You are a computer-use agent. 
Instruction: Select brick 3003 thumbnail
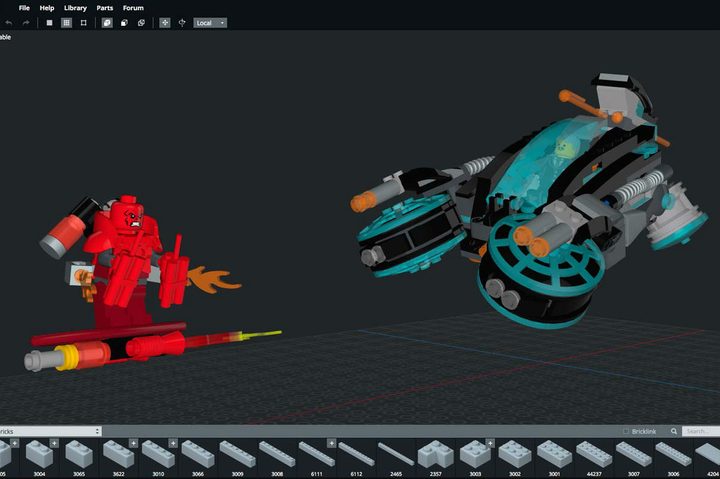coord(475,454)
